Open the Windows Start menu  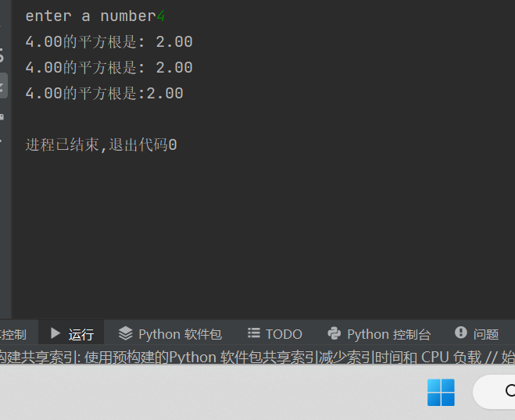click(441, 392)
